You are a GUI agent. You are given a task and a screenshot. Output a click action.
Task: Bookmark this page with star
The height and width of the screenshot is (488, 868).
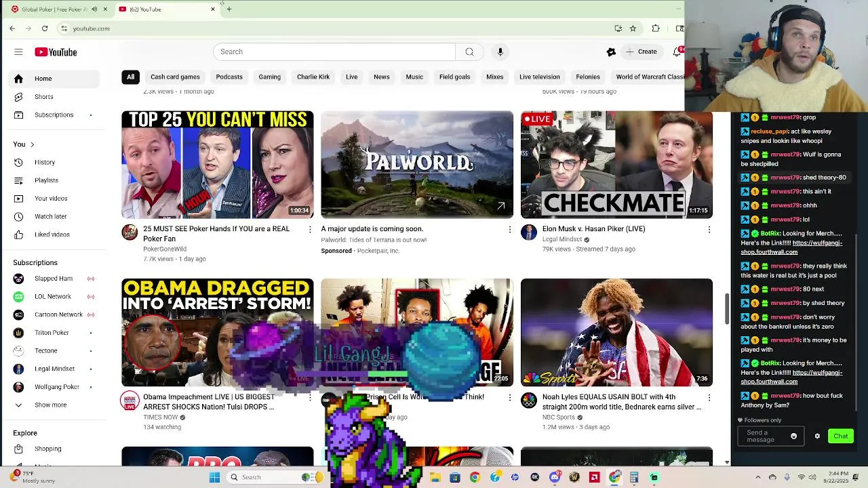(x=633, y=28)
